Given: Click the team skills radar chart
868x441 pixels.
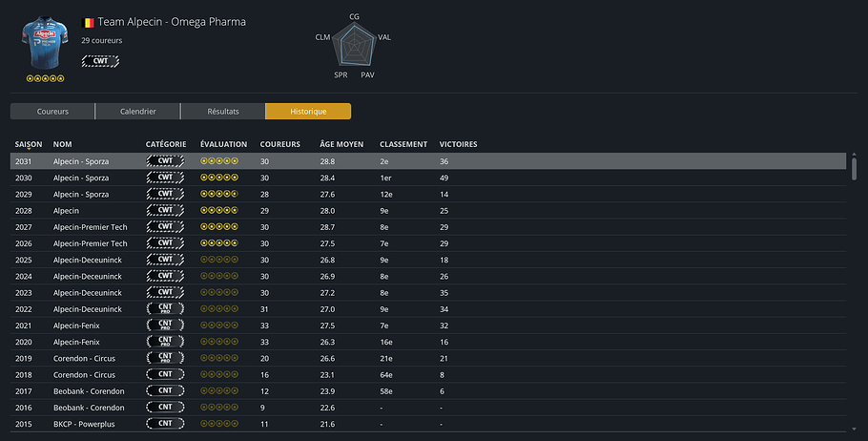Looking at the screenshot, I should coord(354,44).
